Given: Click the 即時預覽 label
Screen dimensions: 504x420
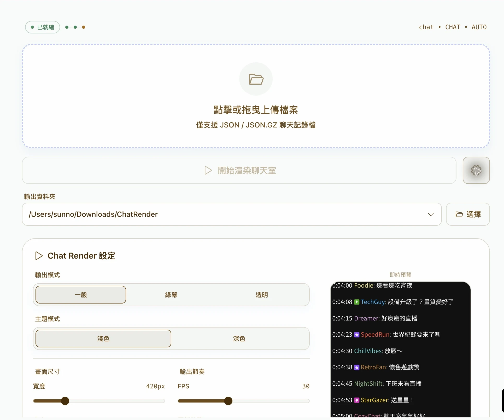Looking at the screenshot, I should 400,275.
